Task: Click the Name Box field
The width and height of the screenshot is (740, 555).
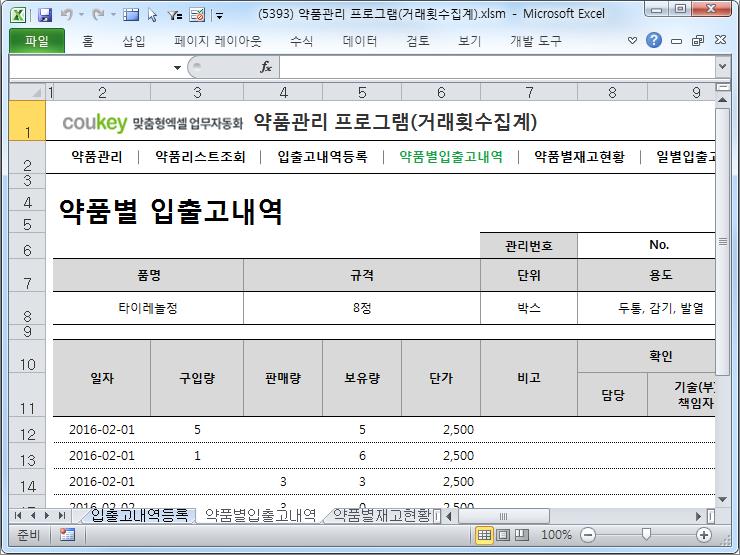Action: pyautogui.click(x=90, y=67)
